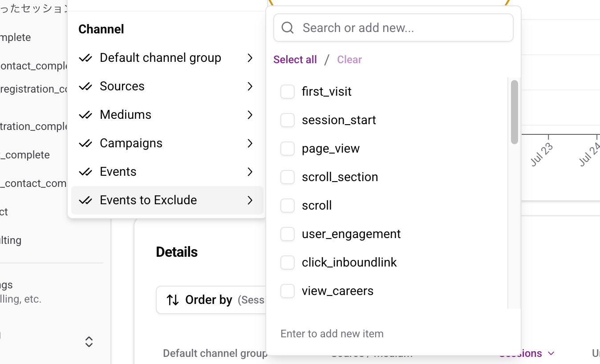600x364 pixels.
Task: Expand Default channel group submenu arrow
Action: click(x=250, y=58)
